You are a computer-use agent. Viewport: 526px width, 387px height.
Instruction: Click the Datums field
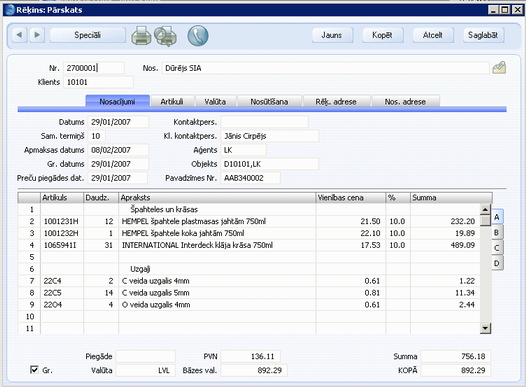pos(118,122)
